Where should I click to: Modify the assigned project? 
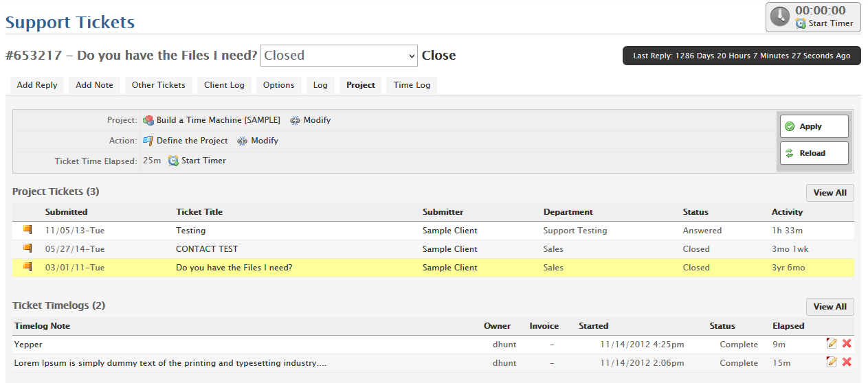tap(311, 120)
